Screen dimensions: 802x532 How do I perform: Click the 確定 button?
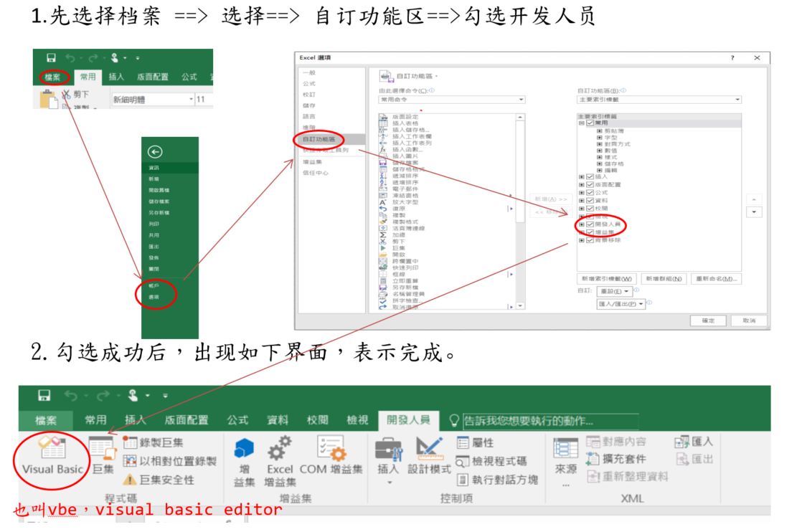point(709,320)
